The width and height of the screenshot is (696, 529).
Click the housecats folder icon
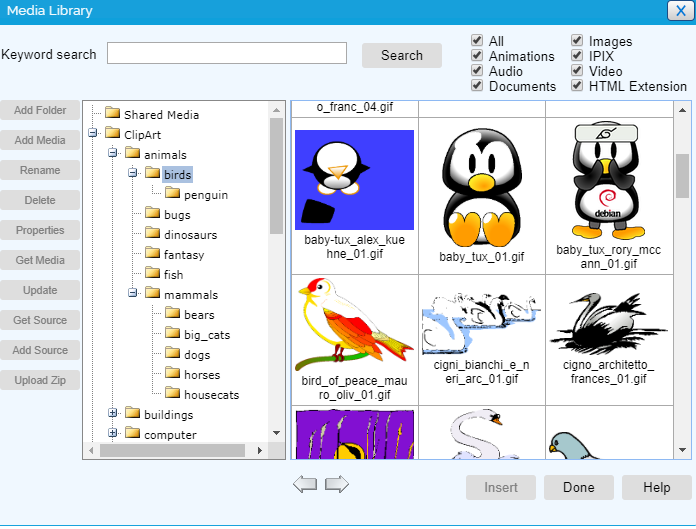click(x=173, y=393)
